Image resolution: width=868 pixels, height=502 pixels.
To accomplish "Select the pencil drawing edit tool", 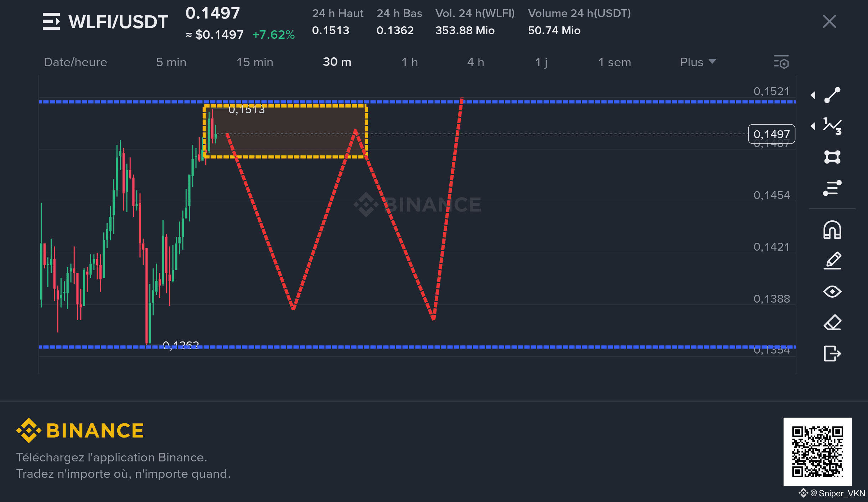I will [x=832, y=261].
